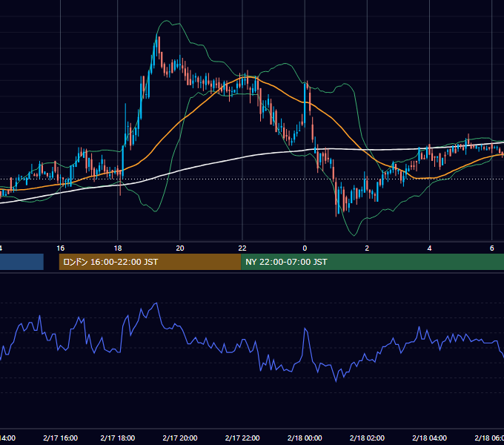Click the 2/17 20:00 date label
Image resolution: width=504 pixels, height=445 pixels.
[180, 438]
